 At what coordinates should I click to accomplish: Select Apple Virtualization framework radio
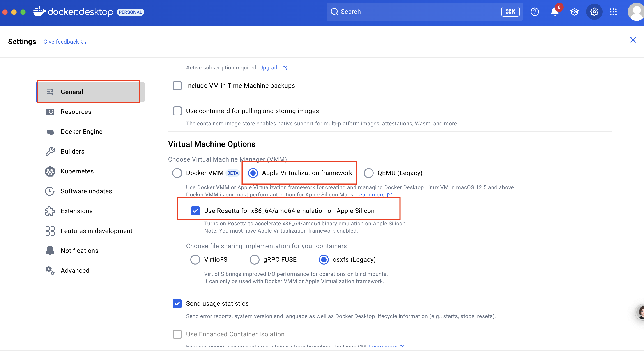coord(253,173)
